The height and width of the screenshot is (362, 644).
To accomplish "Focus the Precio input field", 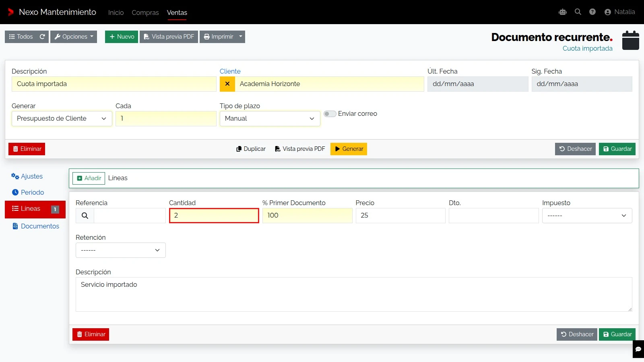I will (400, 216).
